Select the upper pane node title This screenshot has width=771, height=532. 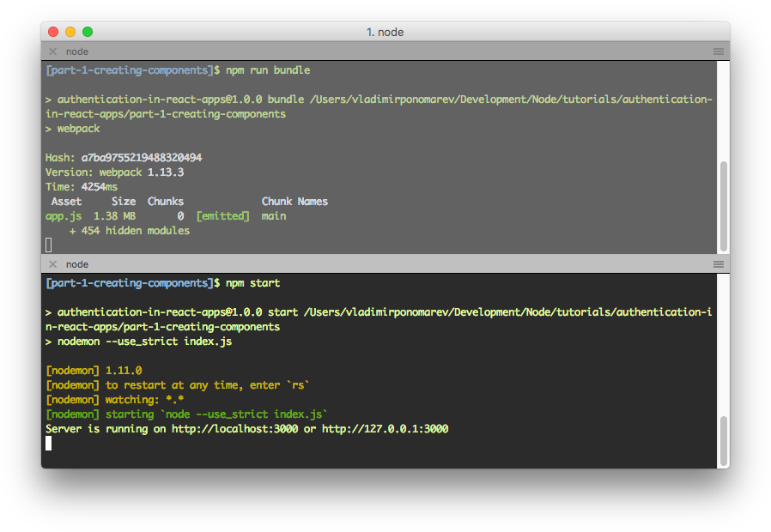(77, 51)
